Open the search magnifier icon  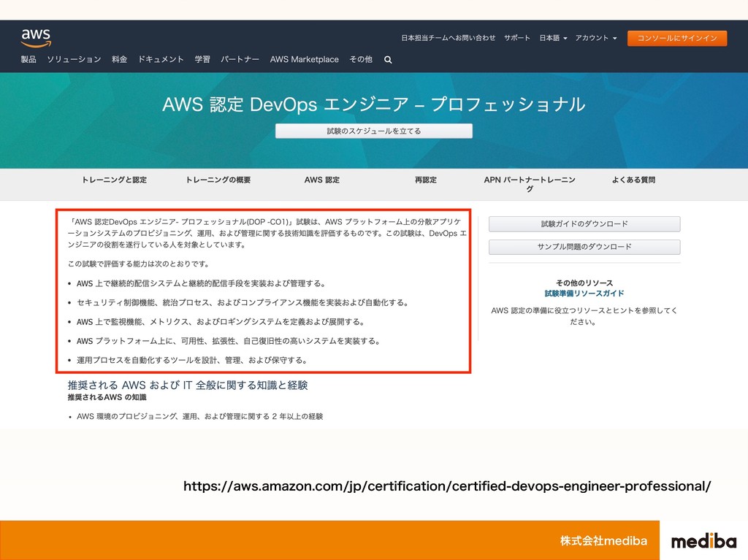pyautogui.click(x=388, y=60)
